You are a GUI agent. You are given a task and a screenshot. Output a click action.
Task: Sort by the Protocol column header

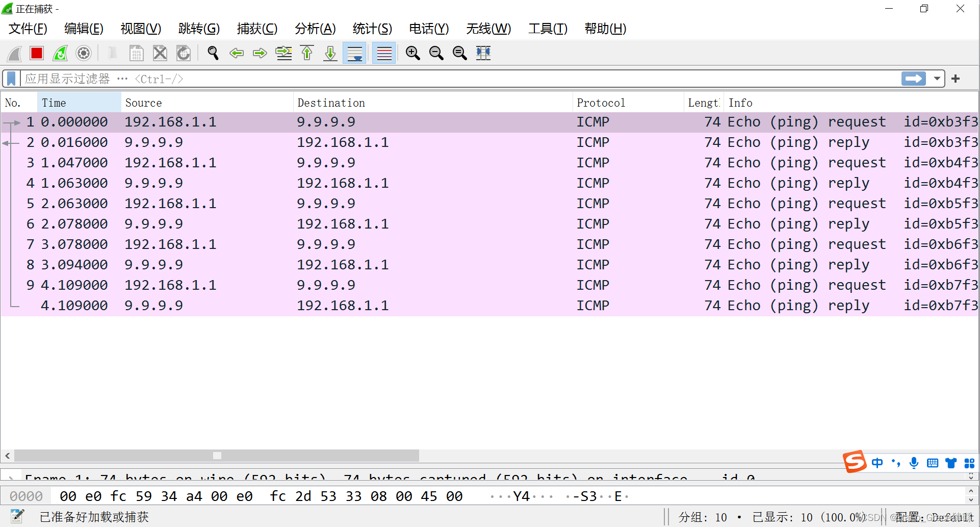[x=628, y=103]
